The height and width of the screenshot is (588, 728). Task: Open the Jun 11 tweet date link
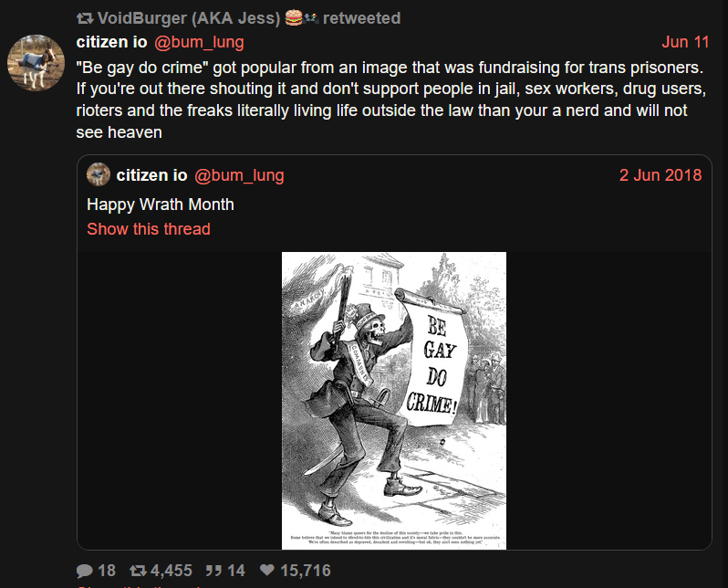point(685,42)
